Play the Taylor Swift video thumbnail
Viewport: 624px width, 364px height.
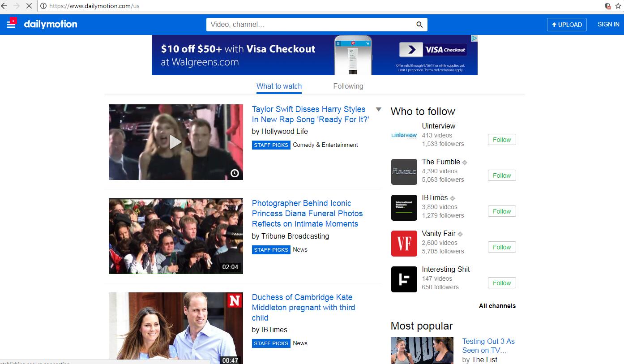pos(176,142)
